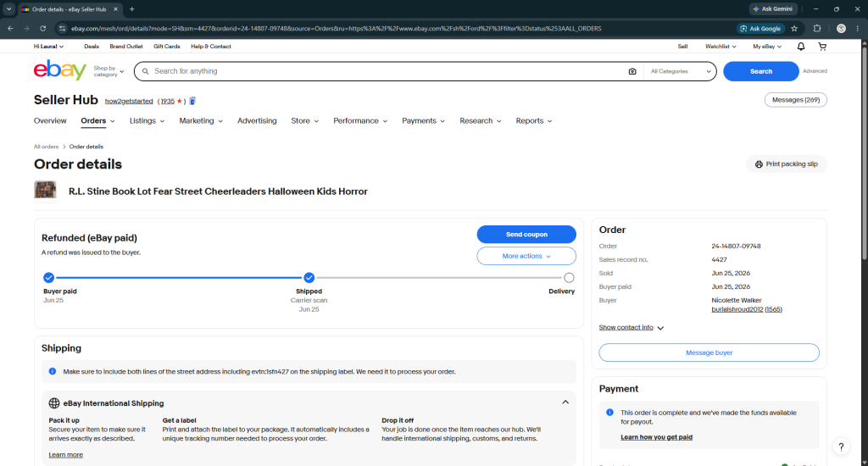
Task: Open the Performance menu
Action: click(x=359, y=120)
